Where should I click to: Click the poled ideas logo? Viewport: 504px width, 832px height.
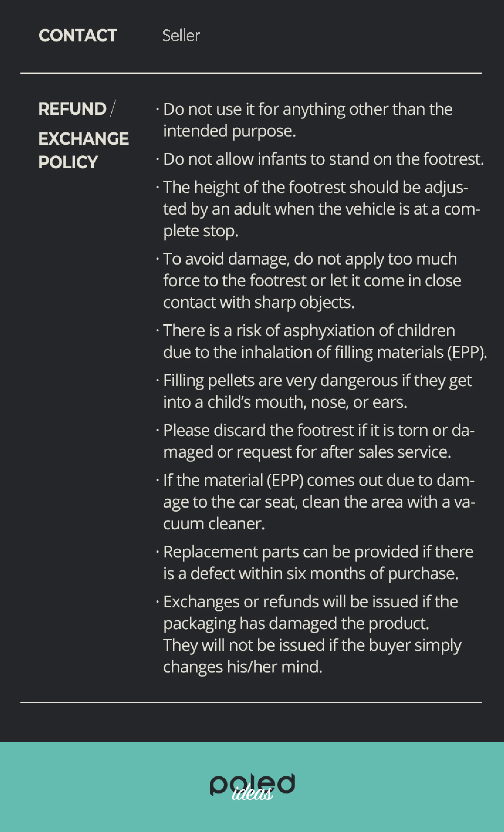pyautogui.click(x=252, y=787)
